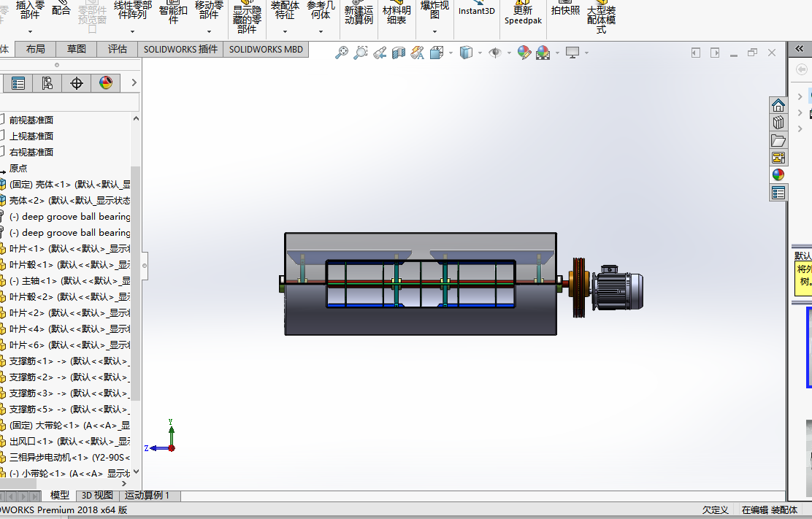The height and width of the screenshot is (519, 812).
Task: Click the Display Style cube icon
Action: [466, 53]
